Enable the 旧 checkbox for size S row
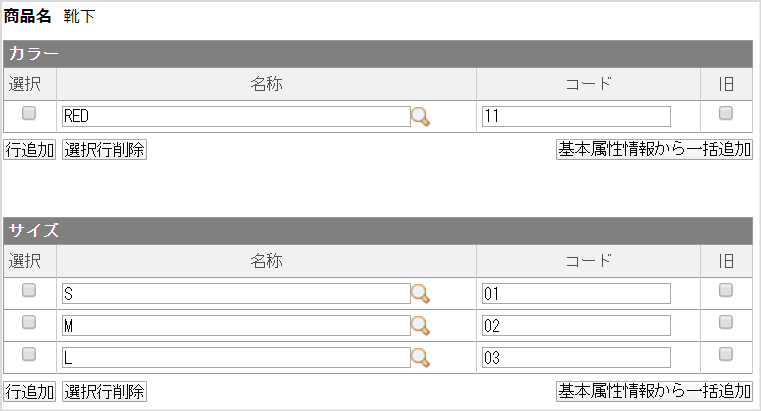Screen dimensions: 761x411 pyautogui.click(x=726, y=290)
